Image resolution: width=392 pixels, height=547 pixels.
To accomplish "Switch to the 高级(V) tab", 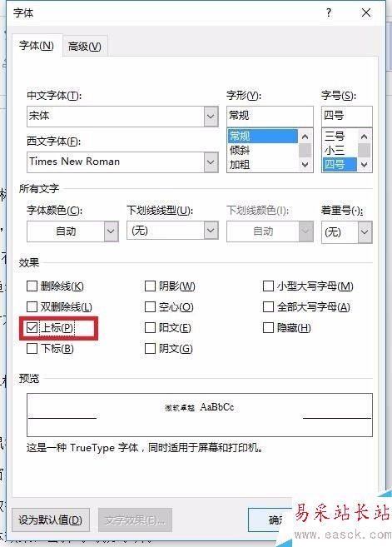I will point(85,46).
